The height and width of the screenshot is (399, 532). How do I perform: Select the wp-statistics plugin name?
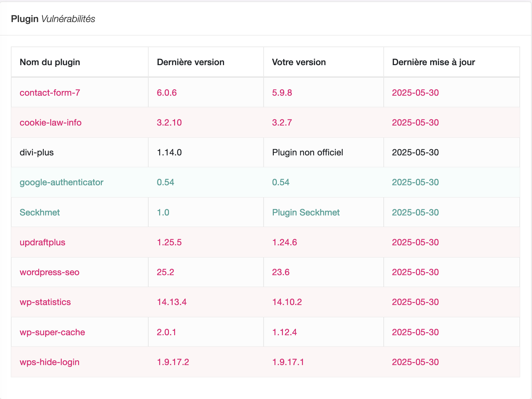tap(45, 302)
